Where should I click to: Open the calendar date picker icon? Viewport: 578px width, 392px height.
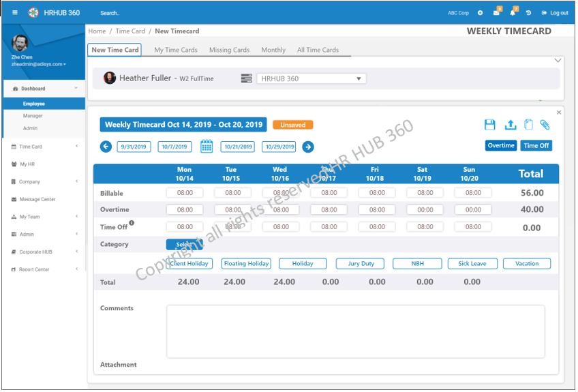(x=207, y=147)
